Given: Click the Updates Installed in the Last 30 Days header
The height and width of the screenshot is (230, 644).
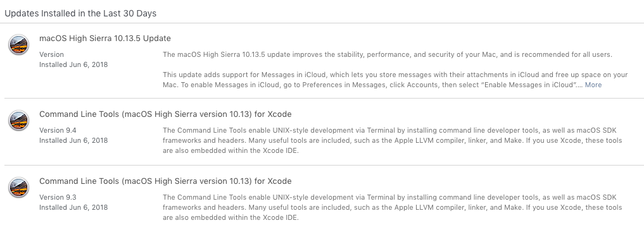Looking at the screenshot, I should click(80, 13).
